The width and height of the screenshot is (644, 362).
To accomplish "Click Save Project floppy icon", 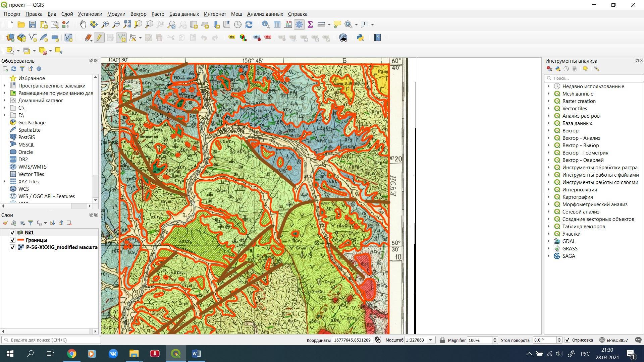I will 33,24.
